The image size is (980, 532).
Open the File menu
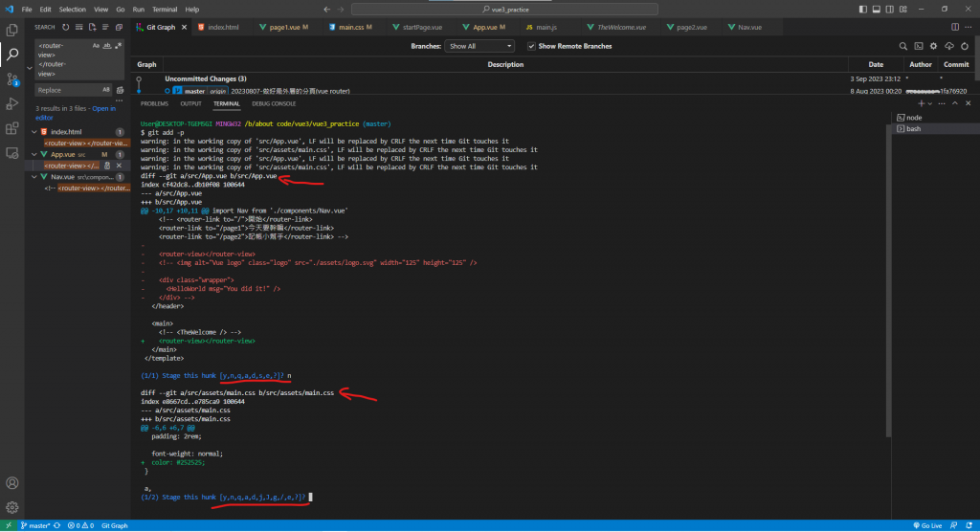(x=27, y=10)
